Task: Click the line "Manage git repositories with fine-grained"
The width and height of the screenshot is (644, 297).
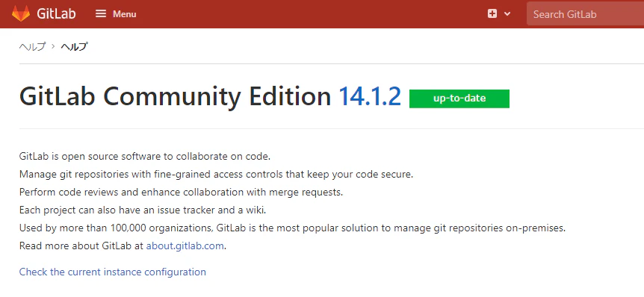Action: (x=216, y=175)
